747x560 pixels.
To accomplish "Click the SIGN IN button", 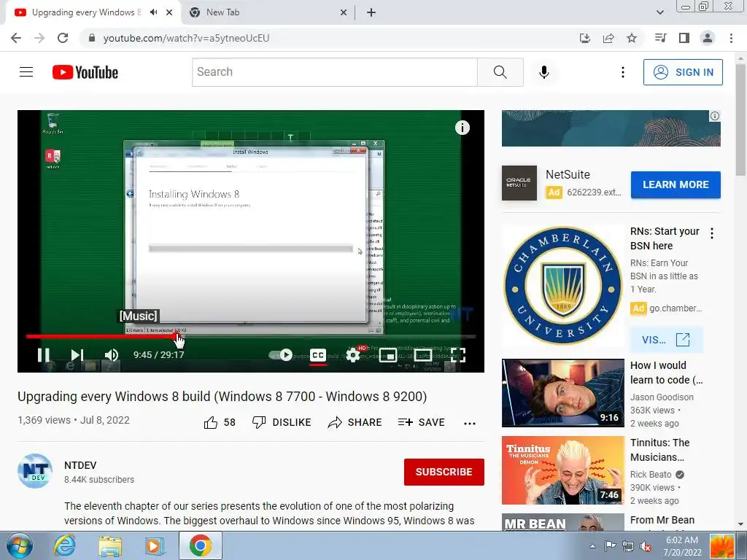I will click(x=683, y=72).
